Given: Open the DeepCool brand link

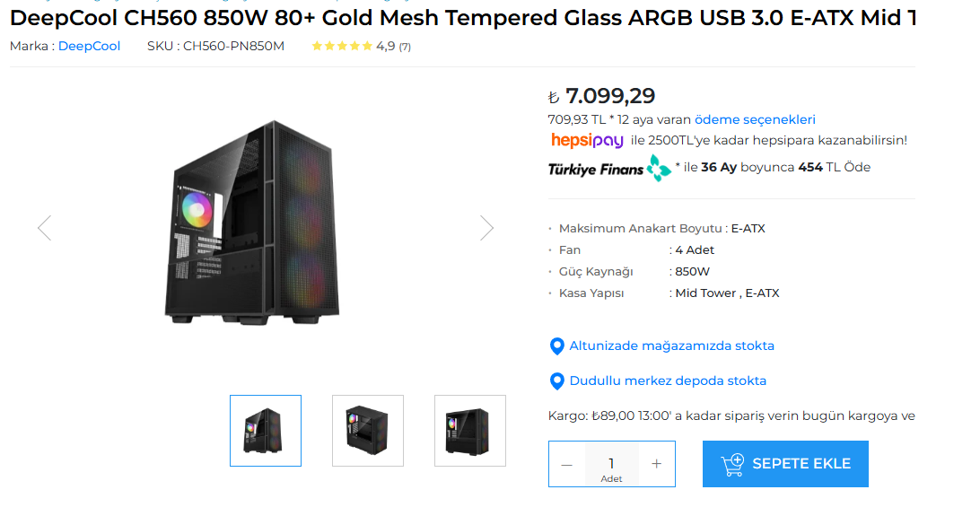Looking at the screenshot, I should (x=89, y=46).
